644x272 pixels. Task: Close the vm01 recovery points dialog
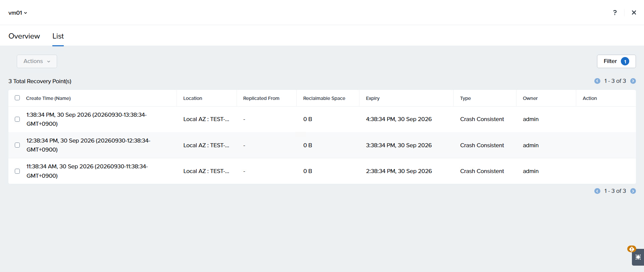coord(634,13)
